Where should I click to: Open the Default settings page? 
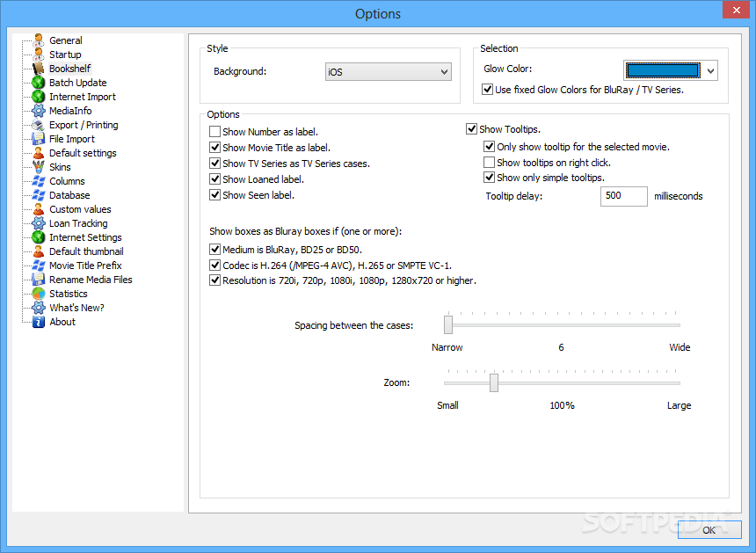click(x=83, y=153)
